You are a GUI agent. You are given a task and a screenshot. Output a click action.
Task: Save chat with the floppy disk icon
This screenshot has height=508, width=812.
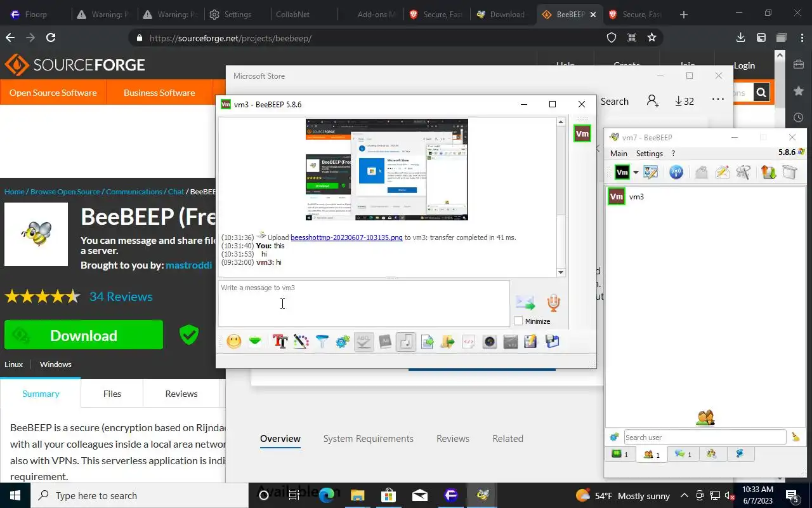(x=552, y=342)
